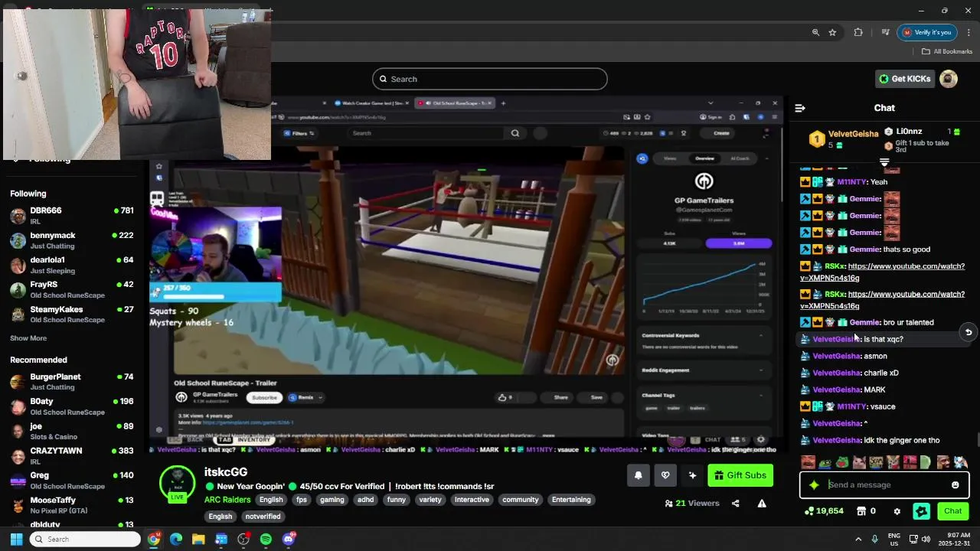980x551 pixels.
Task: Open SteamyKakes channel in Following list
Action: (72, 315)
